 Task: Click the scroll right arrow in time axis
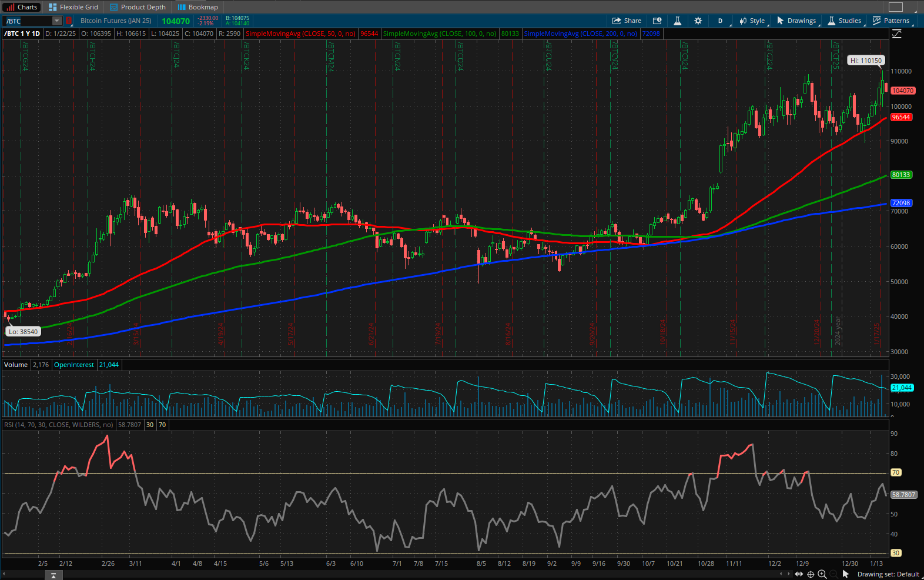coord(789,574)
